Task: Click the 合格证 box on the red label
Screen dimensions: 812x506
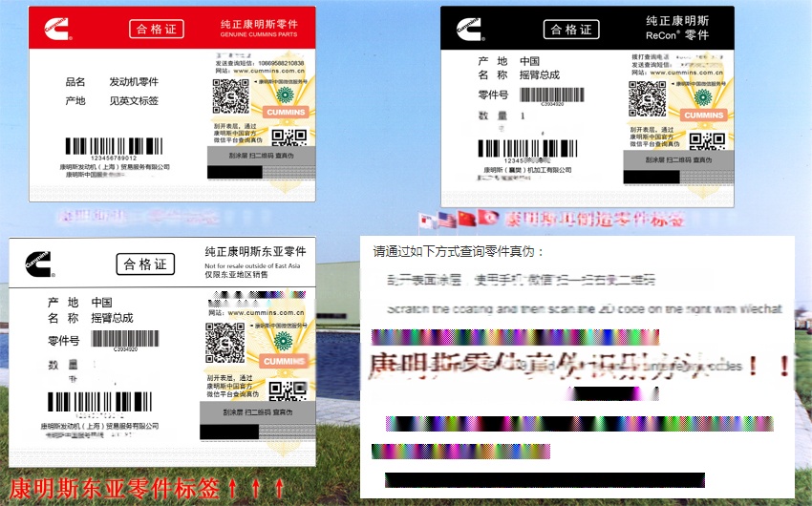Action: (x=157, y=29)
